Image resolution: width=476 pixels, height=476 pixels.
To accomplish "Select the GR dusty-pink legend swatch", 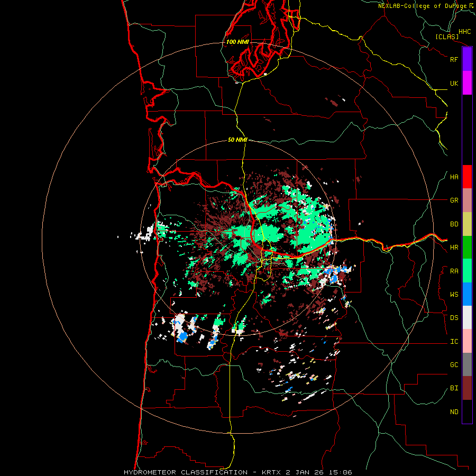I will (x=467, y=200).
